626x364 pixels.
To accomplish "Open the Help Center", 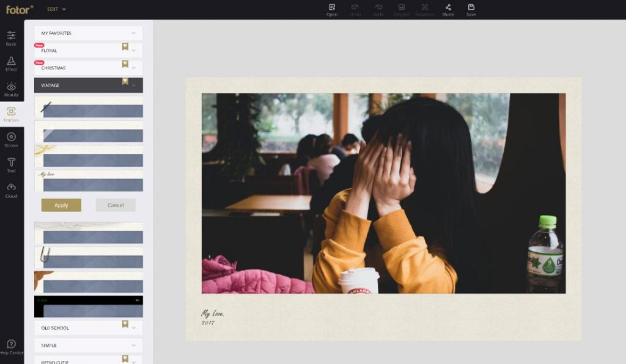I will click(x=11, y=346).
